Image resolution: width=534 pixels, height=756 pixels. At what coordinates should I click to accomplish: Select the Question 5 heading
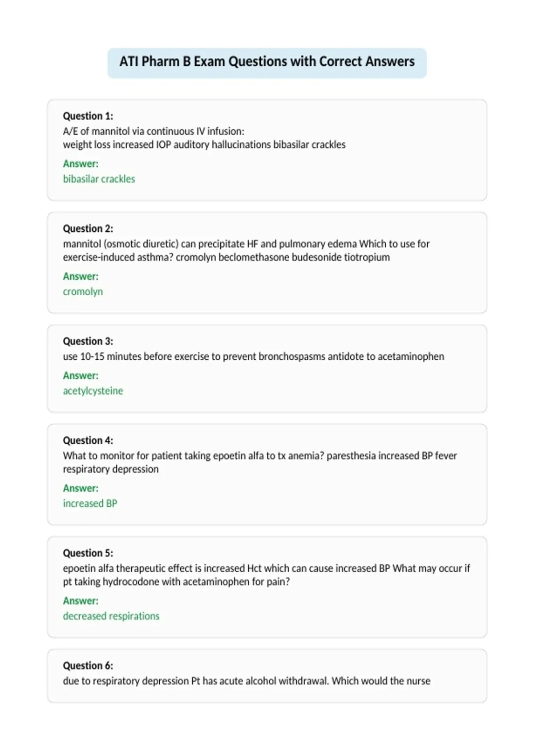click(88, 553)
